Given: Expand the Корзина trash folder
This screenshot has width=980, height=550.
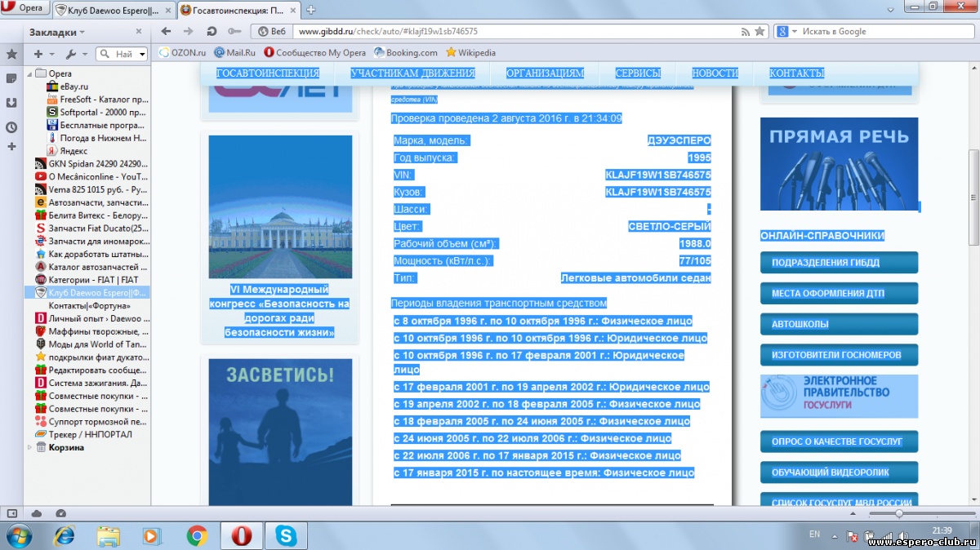Looking at the screenshot, I should pyautogui.click(x=31, y=447).
